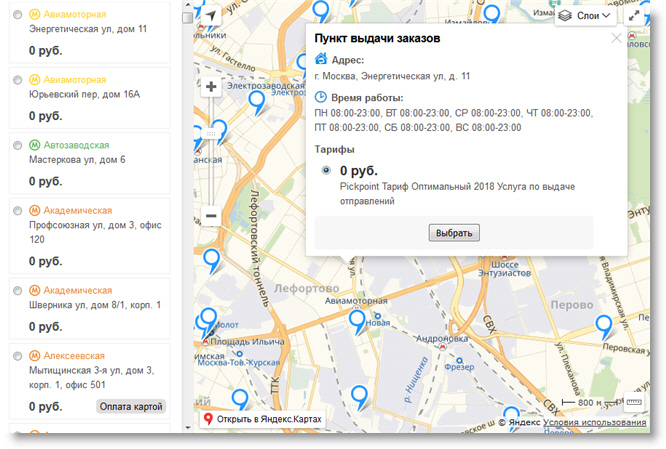Click the Выбрать button
This screenshot has height=449, width=666.
454,233
